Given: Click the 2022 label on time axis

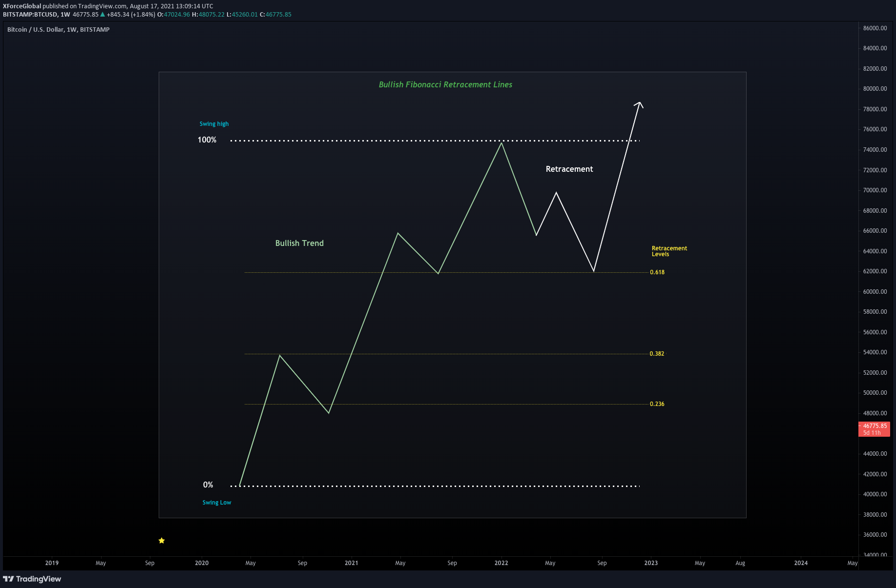Looking at the screenshot, I should (501, 563).
